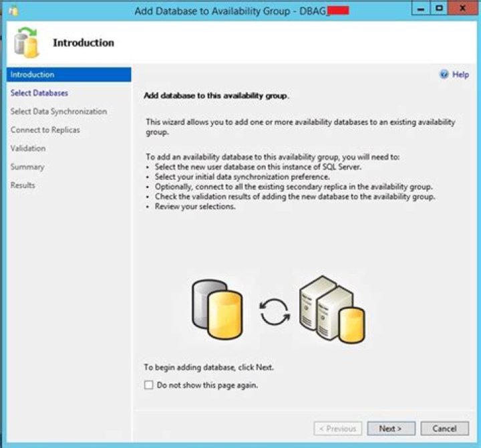Select the Connect to Replicas step
The width and height of the screenshot is (481, 448).
coord(45,130)
